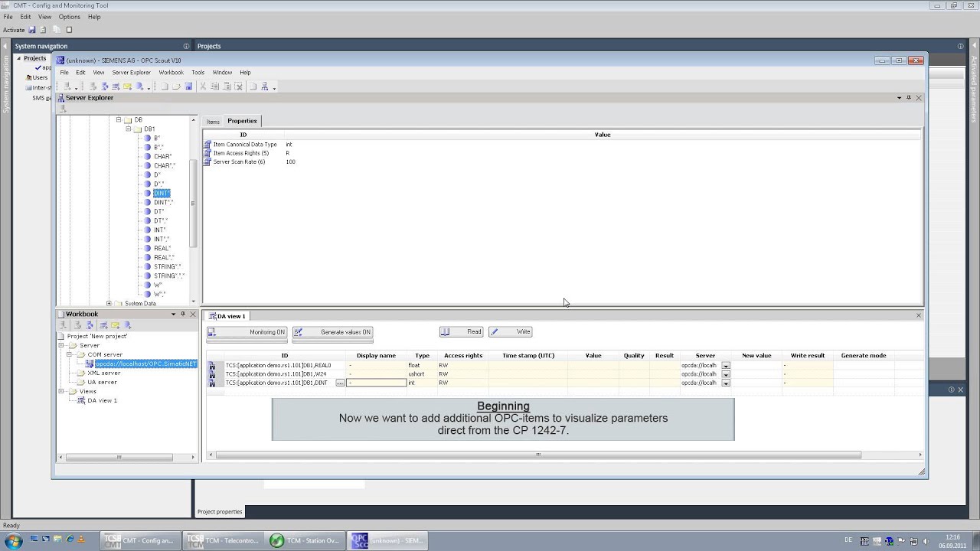Click the Project properties tab in CMT window
Viewport: 980px width, 551px height.
220,512
